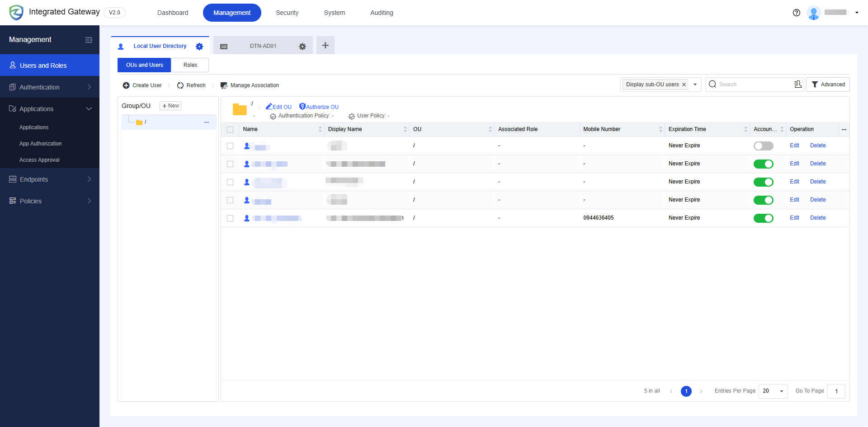Click the gear icon on Local User Directory tab
Viewport: 868px width, 427px height.
point(199,46)
